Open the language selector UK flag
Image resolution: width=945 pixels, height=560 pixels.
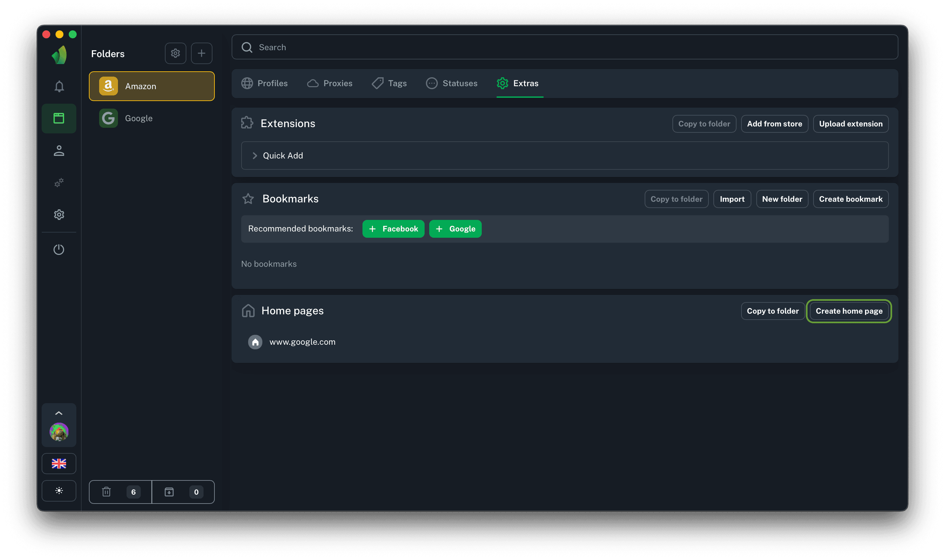(x=59, y=463)
